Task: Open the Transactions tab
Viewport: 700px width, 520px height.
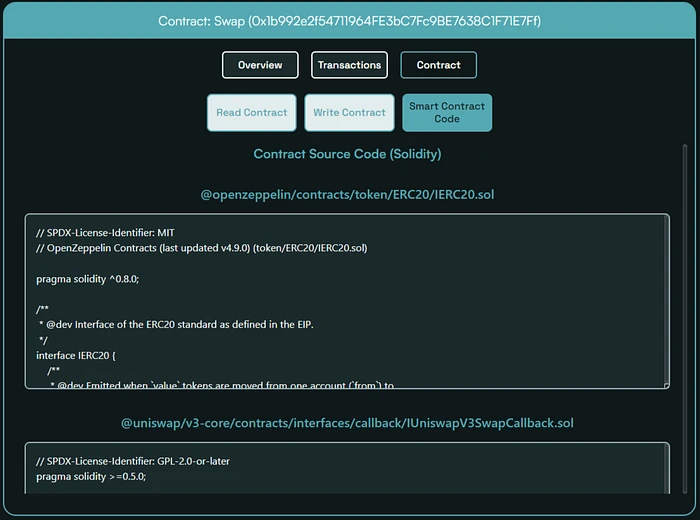Action: 349,65
